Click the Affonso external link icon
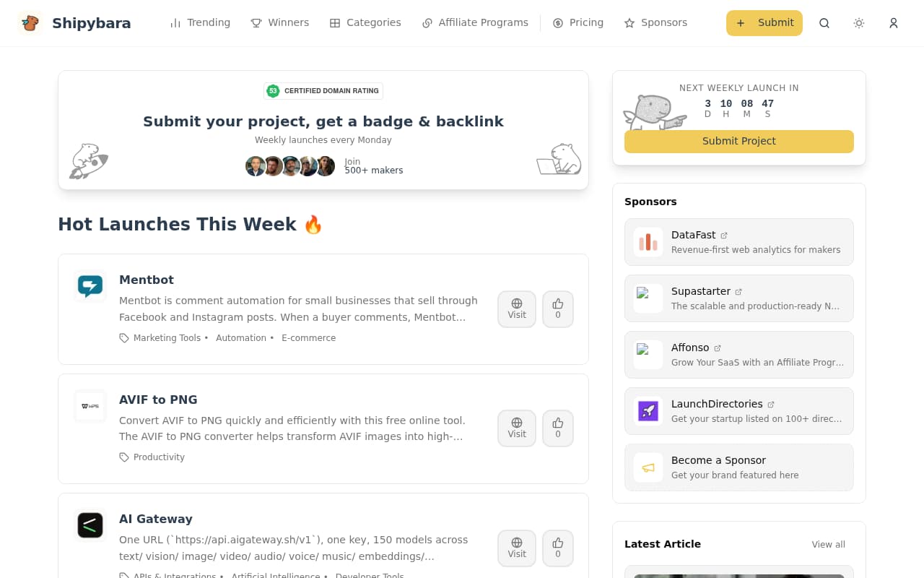The width and height of the screenshot is (924, 578). point(718,348)
